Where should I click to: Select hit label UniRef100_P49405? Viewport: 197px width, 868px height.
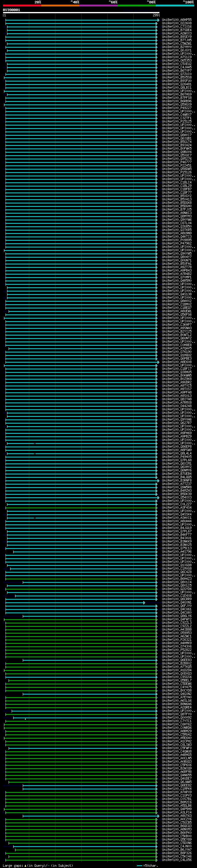tap(177, 457)
